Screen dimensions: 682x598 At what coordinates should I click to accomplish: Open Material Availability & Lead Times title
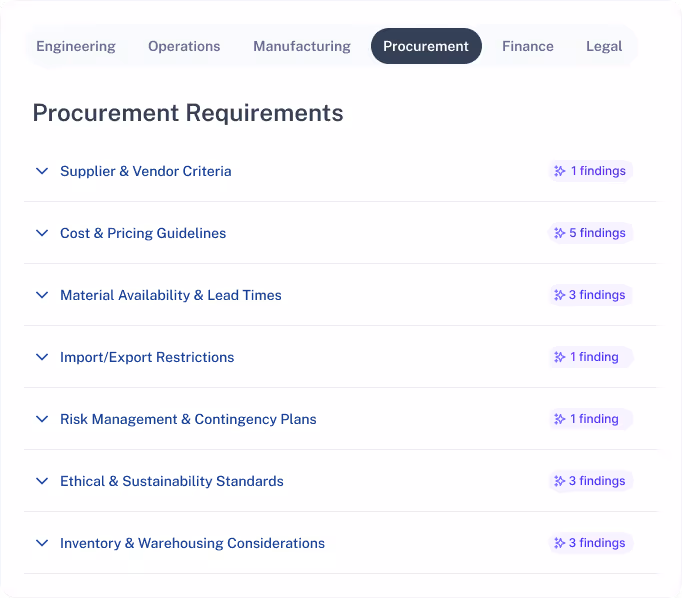pos(171,295)
